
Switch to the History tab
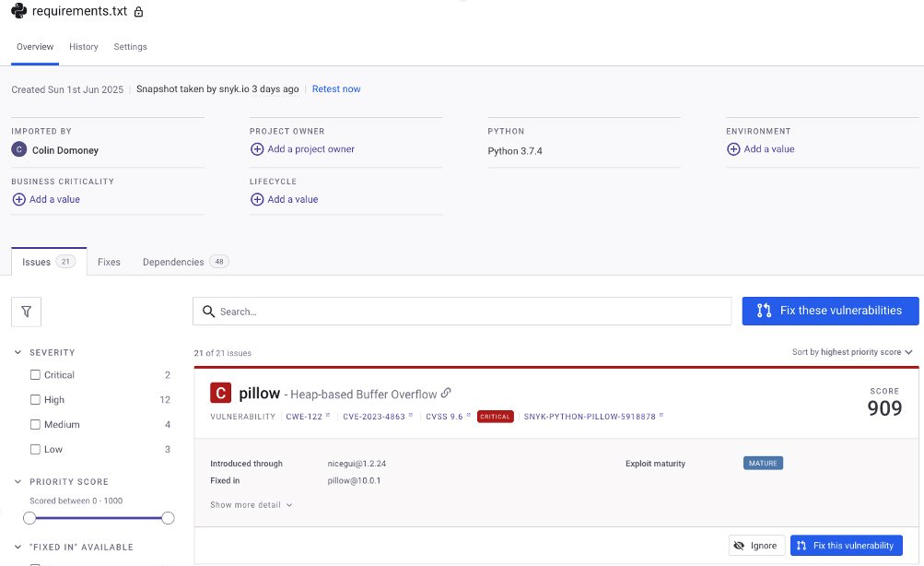point(84,47)
